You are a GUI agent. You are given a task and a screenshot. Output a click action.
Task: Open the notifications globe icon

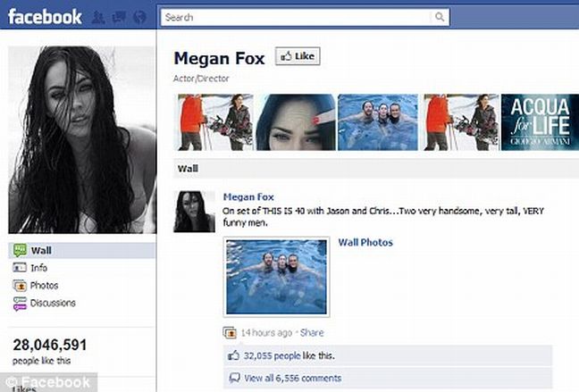coord(138,17)
